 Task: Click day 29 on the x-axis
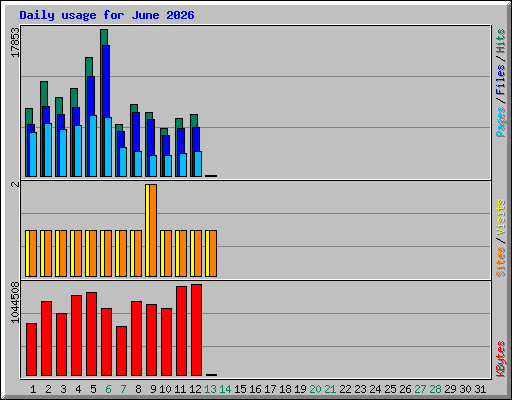(x=450, y=389)
